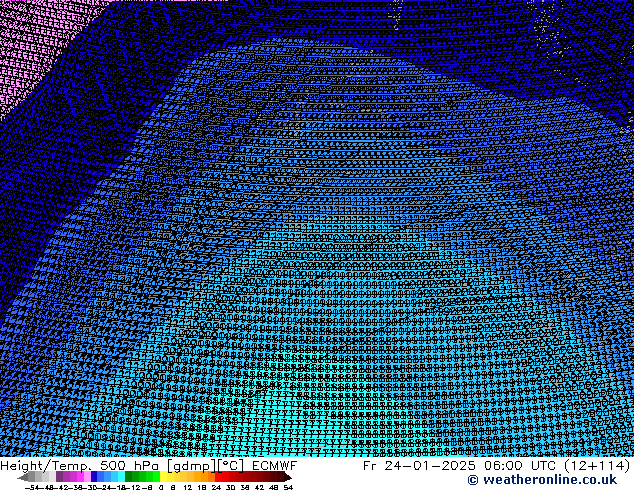Click the gray left arrow end of legend
Viewport: 634px width, 490px height.
pyautogui.click(x=23, y=477)
